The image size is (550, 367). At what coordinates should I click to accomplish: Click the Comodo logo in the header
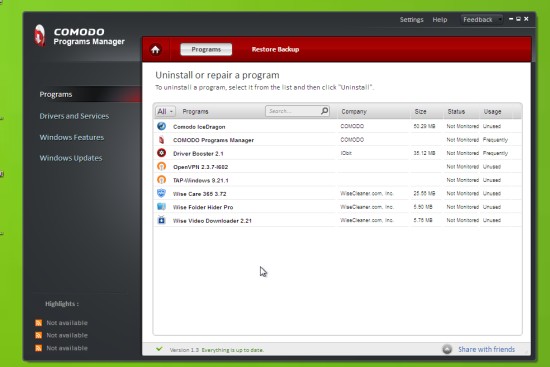click(x=40, y=35)
